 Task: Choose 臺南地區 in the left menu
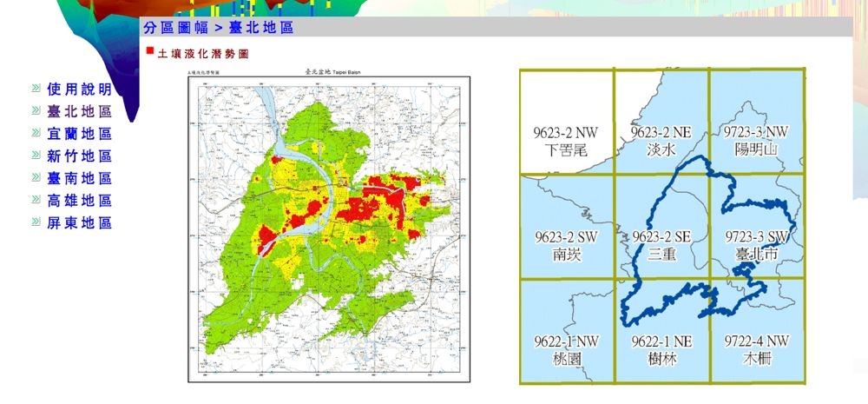[x=80, y=178]
